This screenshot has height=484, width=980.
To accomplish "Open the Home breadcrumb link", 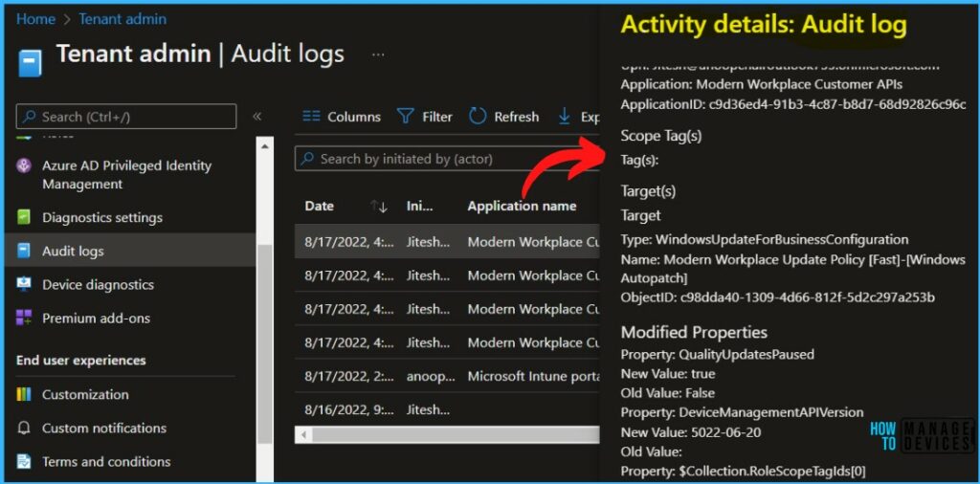I will click(x=35, y=19).
